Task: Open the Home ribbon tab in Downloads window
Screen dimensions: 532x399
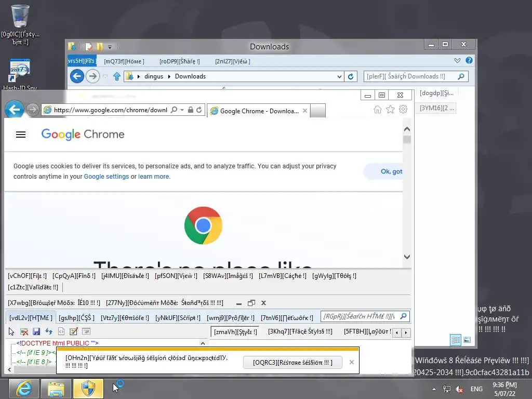Action: click(x=124, y=61)
